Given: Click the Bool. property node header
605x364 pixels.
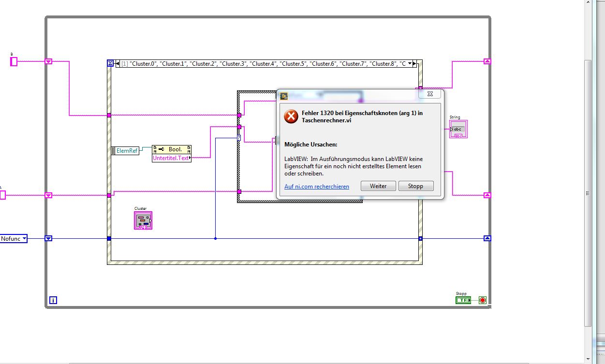Looking at the screenshot, I should (x=172, y=149).
